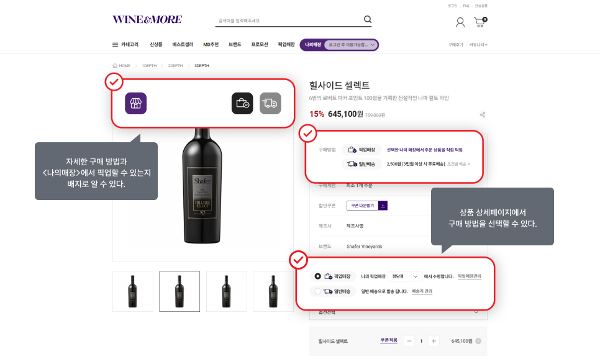This screenshot has width=600, height=364.
Task: Click the black pickup bag badge icon
Action: click(x=242, y=103)
